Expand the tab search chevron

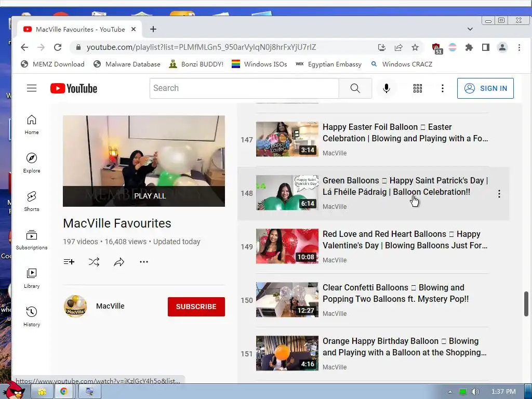[x=470, y=29]
